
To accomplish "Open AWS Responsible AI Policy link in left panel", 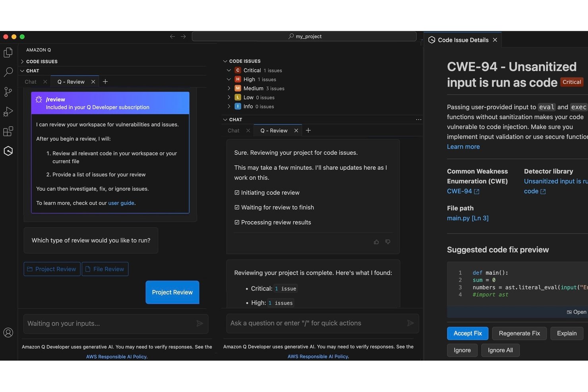I will (116, 357).
